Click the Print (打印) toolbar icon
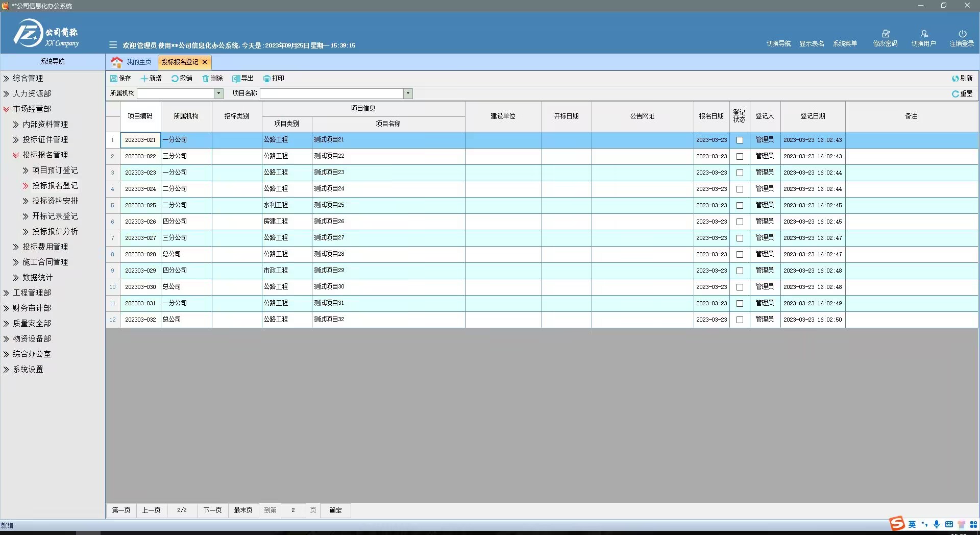This screenshot has height=535, width=980. (x=267, y=79)
